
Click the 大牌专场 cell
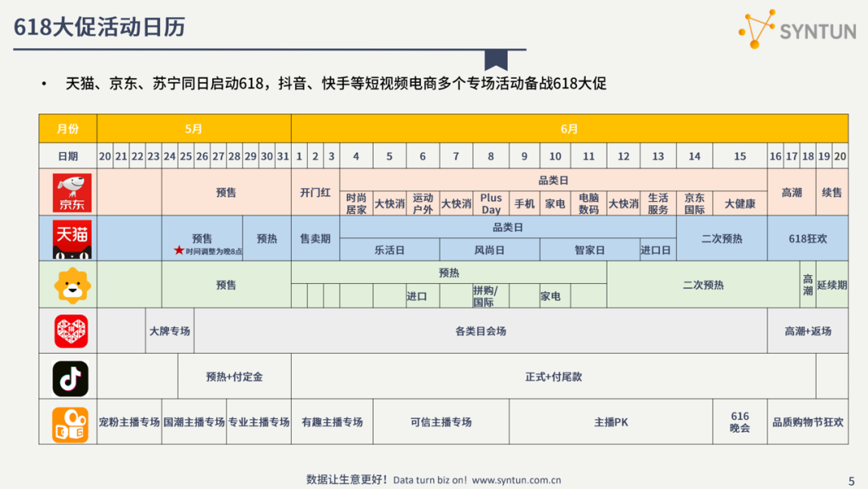tap(170, 331)
